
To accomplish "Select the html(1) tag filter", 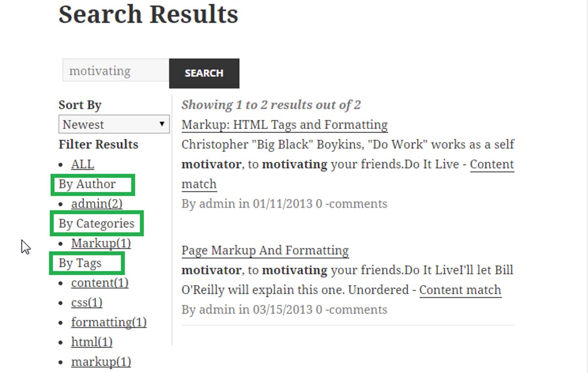I will pyautogui.click(x=91, y=342).
